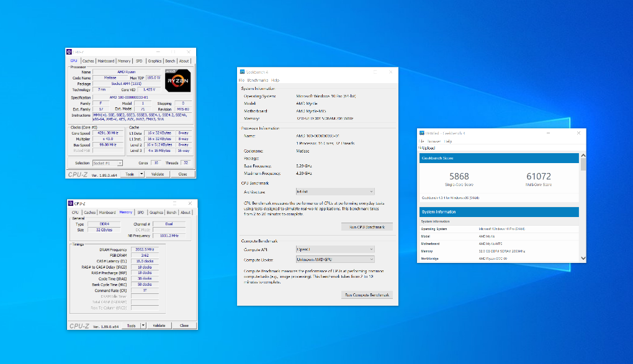Open Benchmarks menu in Geekbench 4
Screen dimensions: 633x364
click(258, 81)
